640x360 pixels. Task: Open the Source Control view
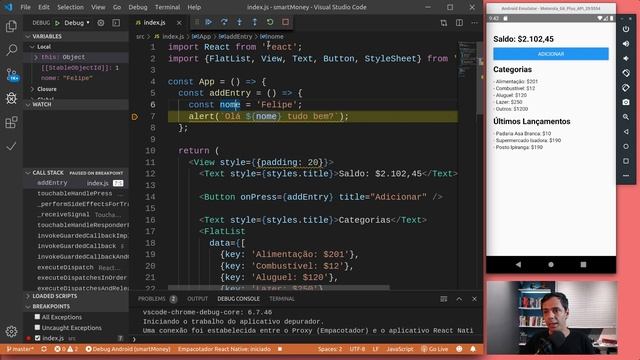[11, 74]
